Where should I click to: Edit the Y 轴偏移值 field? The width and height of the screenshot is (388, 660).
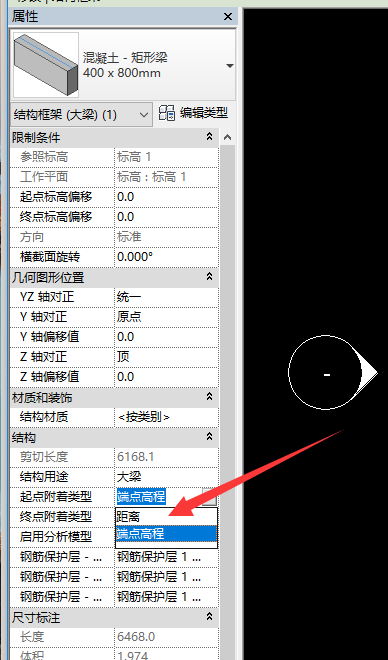166,337
